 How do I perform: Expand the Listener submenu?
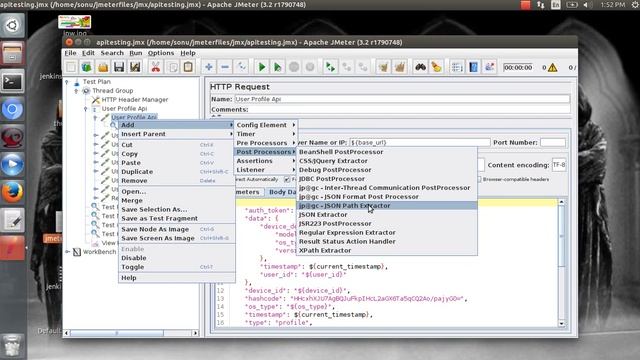(265, 170)
